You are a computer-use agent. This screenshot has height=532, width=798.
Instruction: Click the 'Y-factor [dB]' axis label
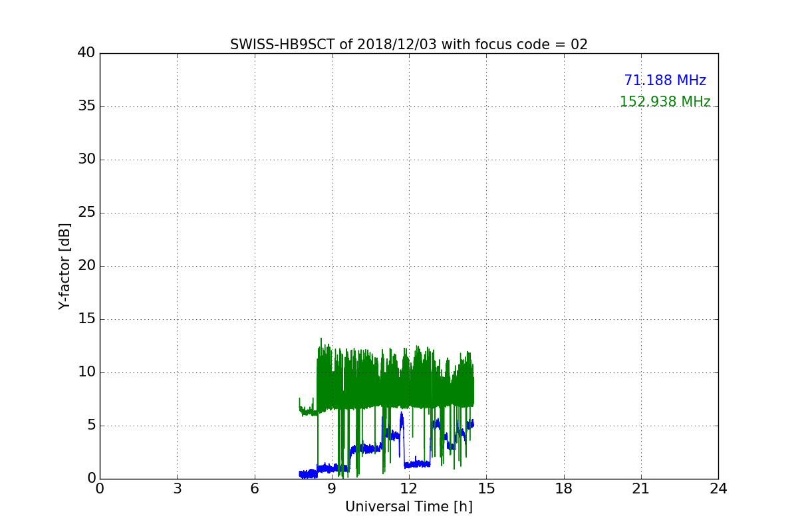coord(65,266)
